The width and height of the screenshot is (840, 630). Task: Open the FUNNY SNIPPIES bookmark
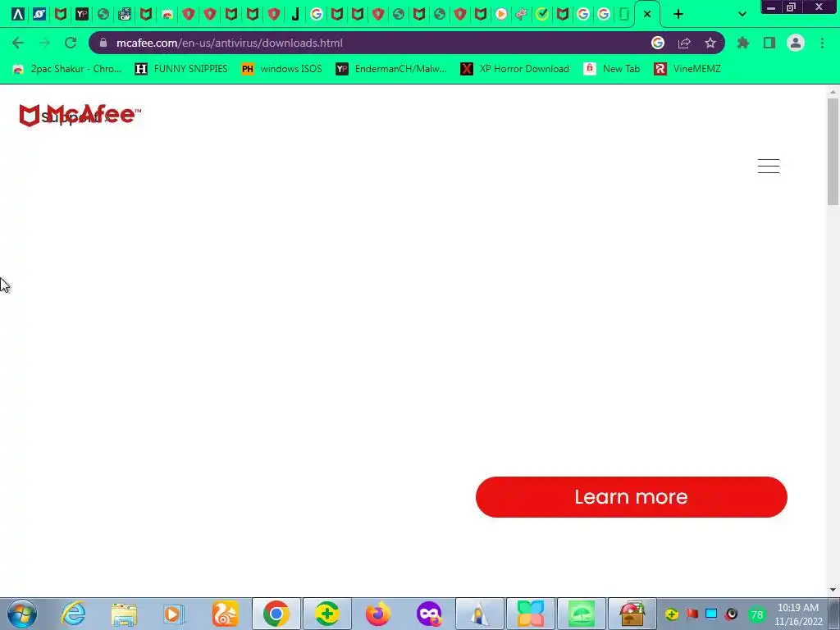pyautogui.click(x=181, y=69)
